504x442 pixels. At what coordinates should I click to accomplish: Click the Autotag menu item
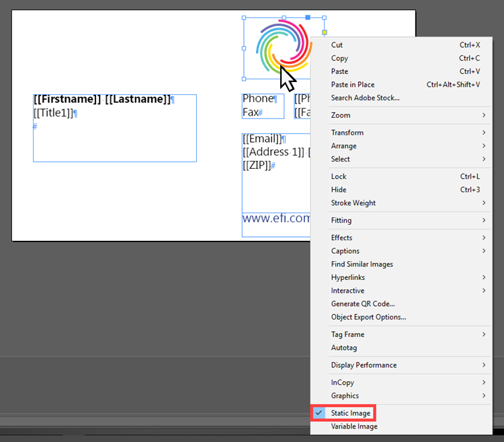[344, 348]
